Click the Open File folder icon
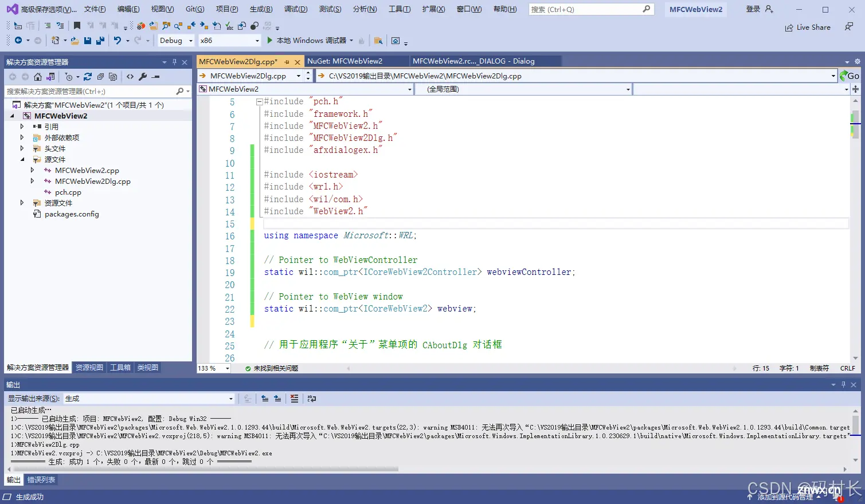Screen dimensions: 865x504 [x=75, y=40]
